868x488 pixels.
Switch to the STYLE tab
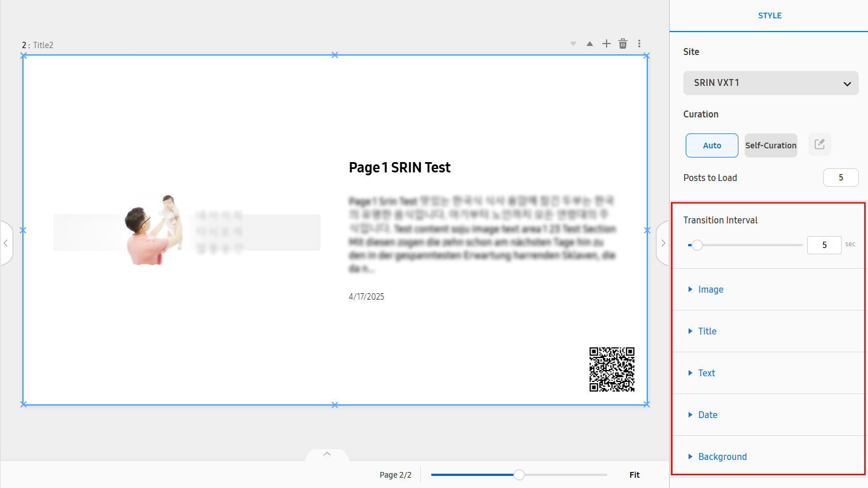coord(769,15)
